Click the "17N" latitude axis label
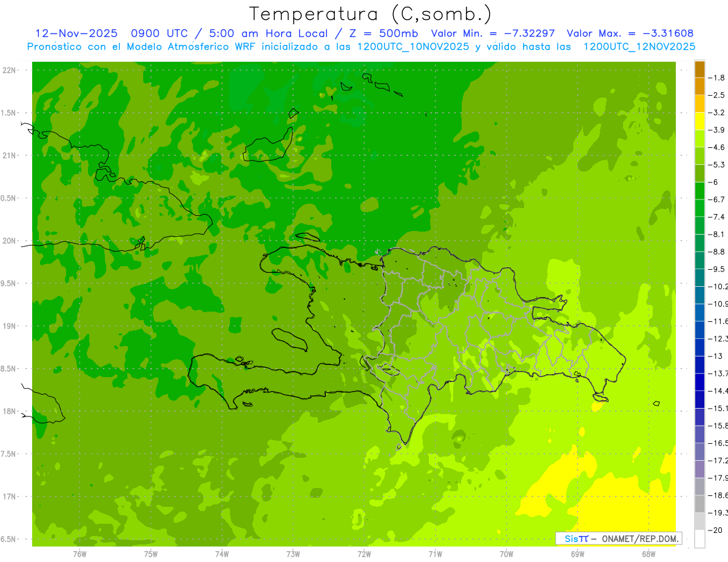The height and width of the screenshot is (562, 728). [x=9, y=497]
